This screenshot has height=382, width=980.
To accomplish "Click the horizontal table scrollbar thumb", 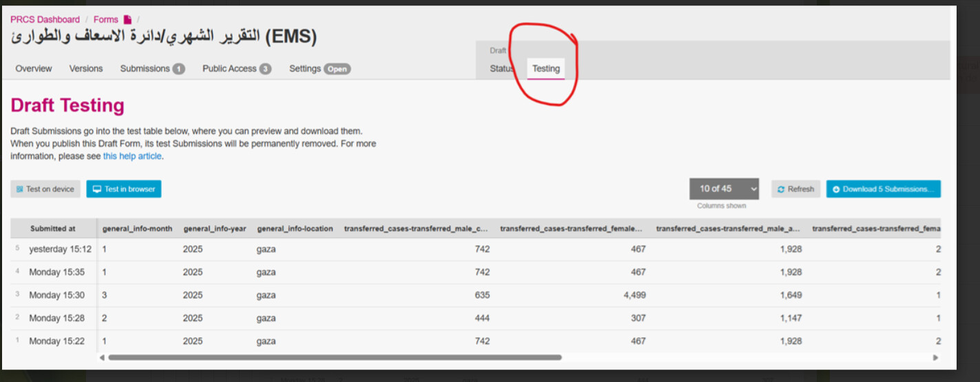I will pos(335,358).
